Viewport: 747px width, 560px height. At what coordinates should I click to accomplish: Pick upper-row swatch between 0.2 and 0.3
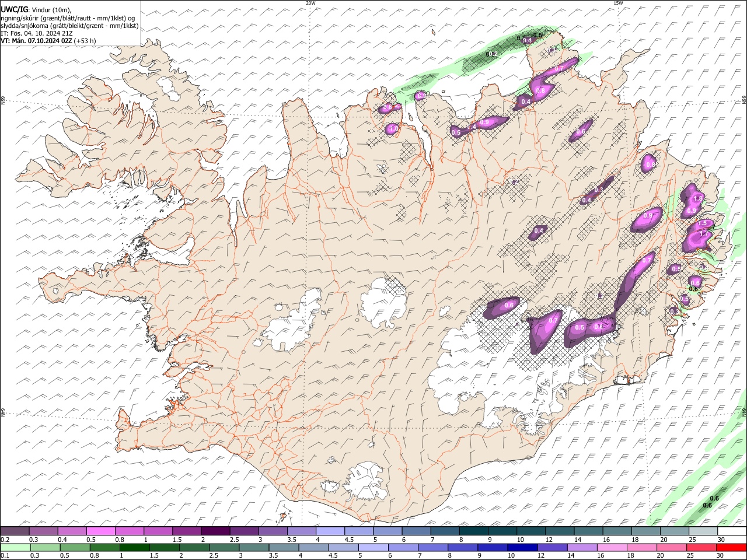click(15, 531)
